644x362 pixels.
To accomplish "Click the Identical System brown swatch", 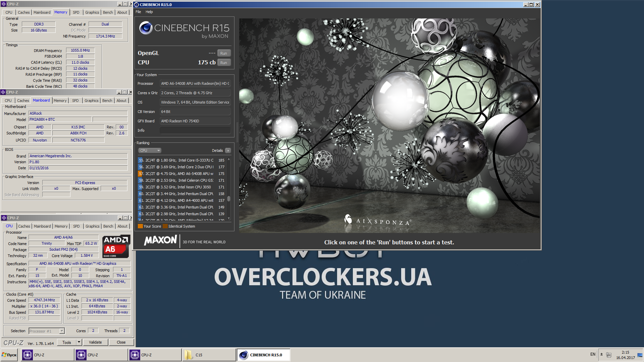I will [x=165, y=226].
